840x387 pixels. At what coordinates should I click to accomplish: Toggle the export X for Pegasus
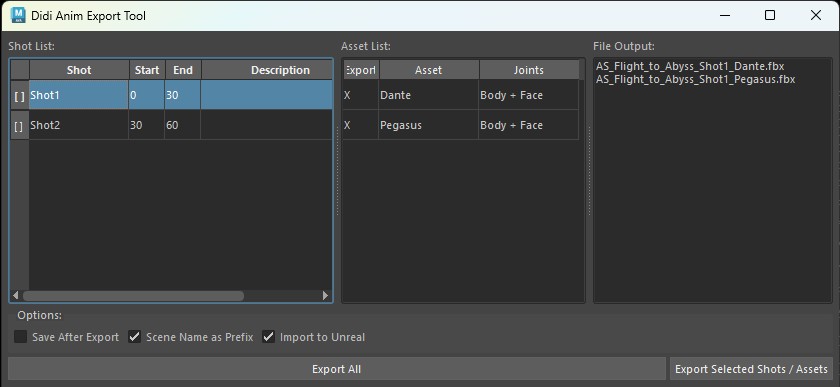click(x=361, y=125)
